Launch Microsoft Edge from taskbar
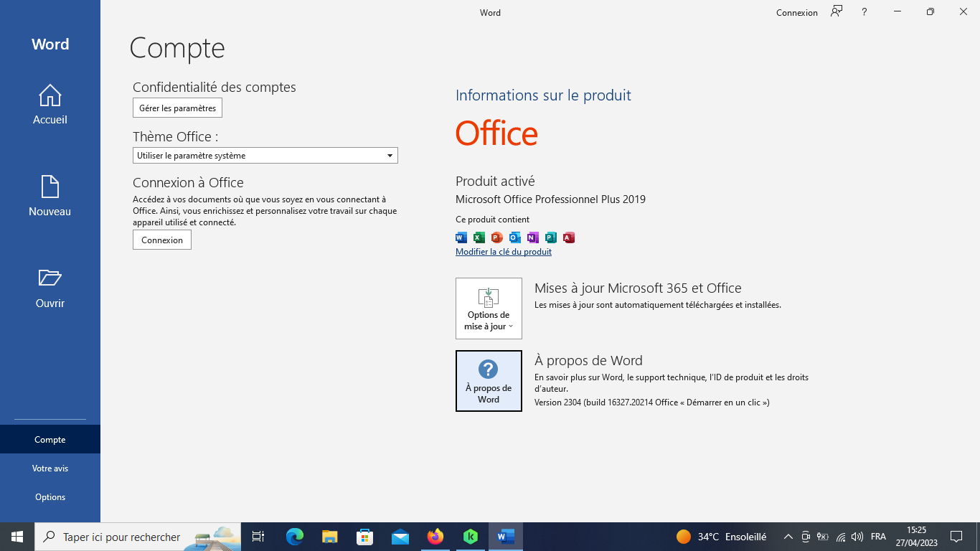 coord(295,537)
